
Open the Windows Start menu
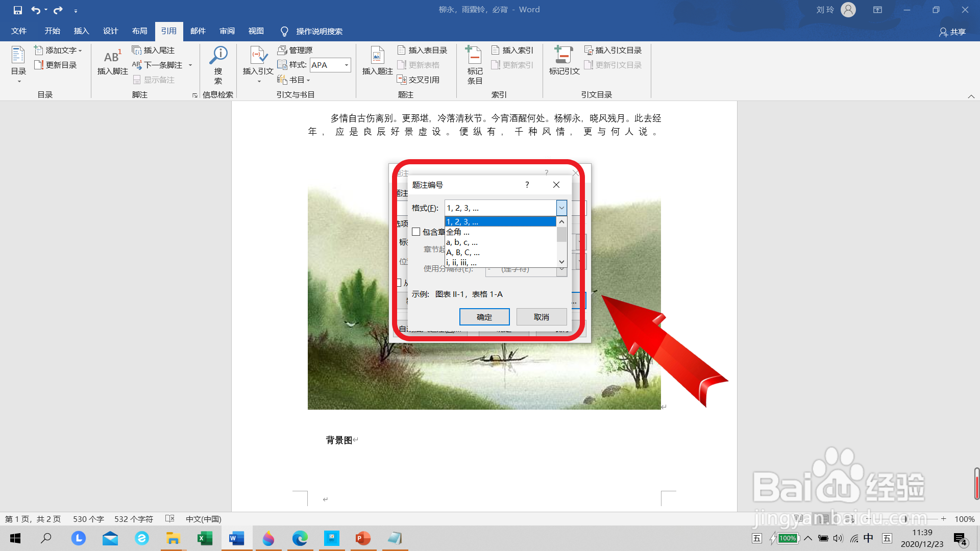(x=15, y=538)
